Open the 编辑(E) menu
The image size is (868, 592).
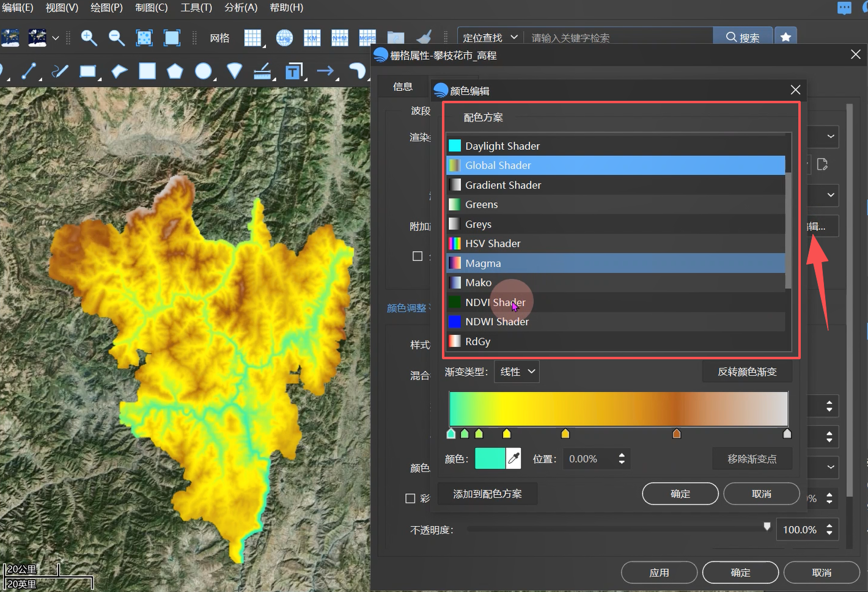click(17, 7)
